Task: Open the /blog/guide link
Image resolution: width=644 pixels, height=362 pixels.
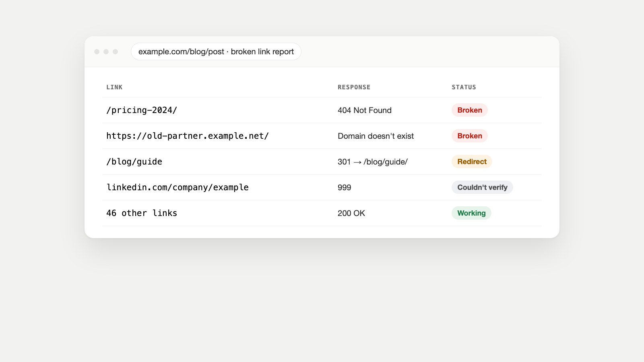Action: (x=134, y=162)
